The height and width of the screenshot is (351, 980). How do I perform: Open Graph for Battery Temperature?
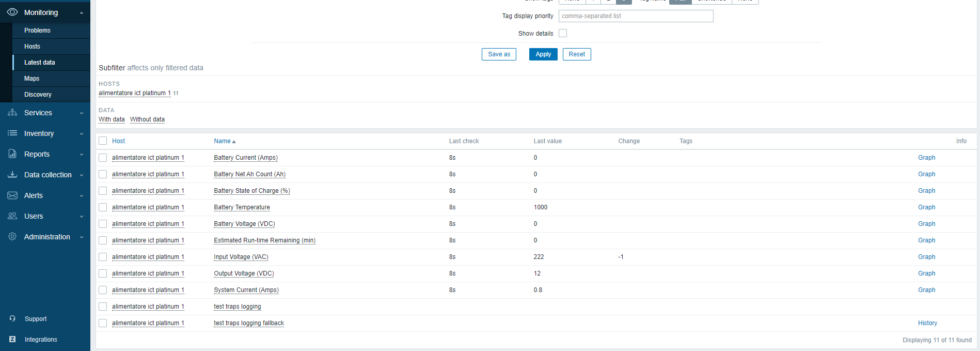[926, 207]
